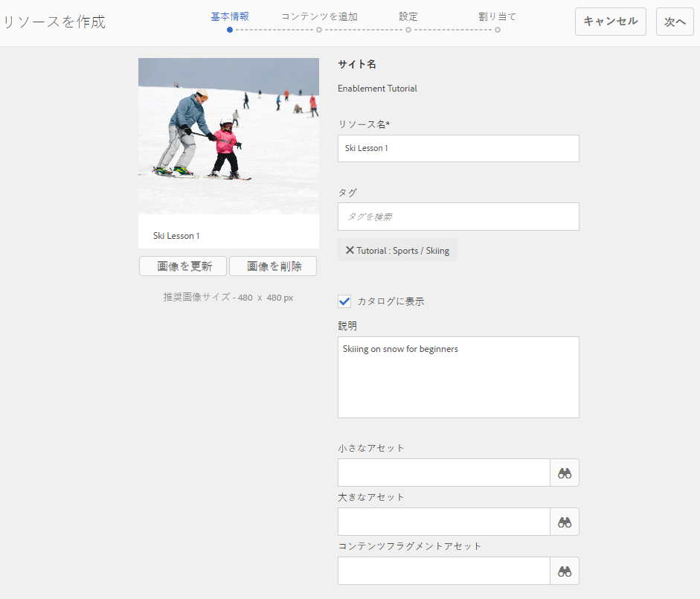The width and height of the screenshot is (700, 599).
Task: Click the キャンセル button
Action: tap(610, 22)
